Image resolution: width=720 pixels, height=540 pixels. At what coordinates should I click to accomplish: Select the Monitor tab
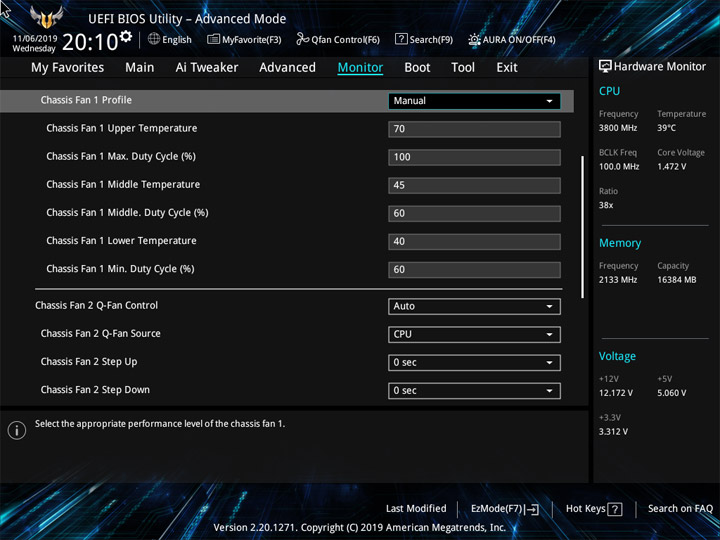360,68
